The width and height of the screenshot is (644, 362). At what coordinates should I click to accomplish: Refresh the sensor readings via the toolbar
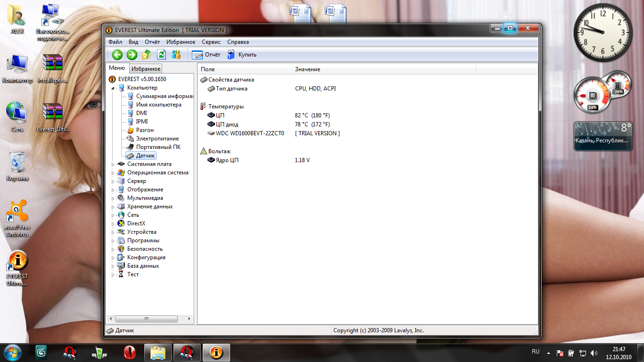[161, 55]
